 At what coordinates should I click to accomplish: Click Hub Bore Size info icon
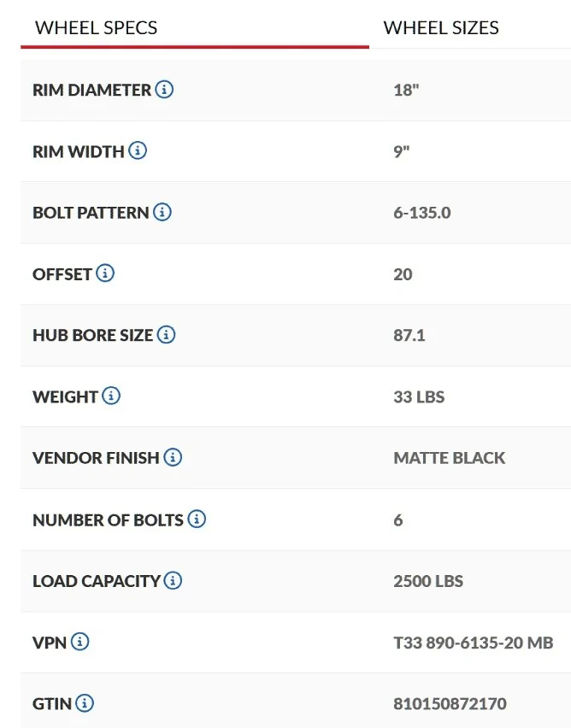tap(167, 335)
